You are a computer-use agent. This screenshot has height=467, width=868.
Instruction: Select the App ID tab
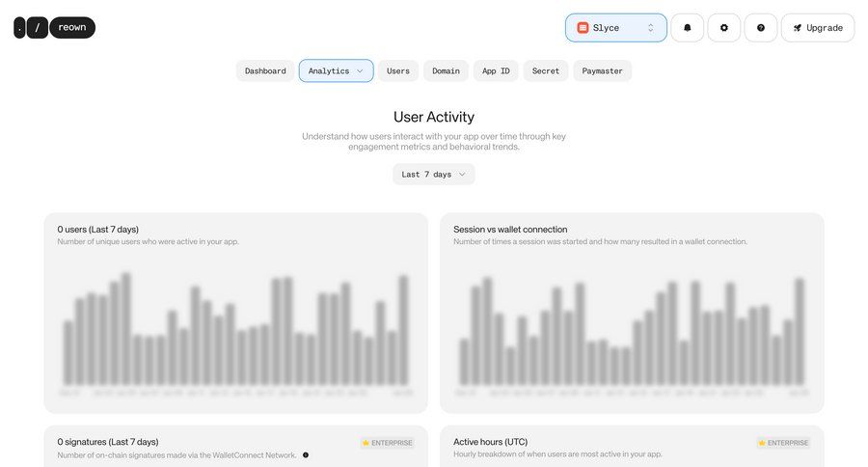[x=496, y=70]
